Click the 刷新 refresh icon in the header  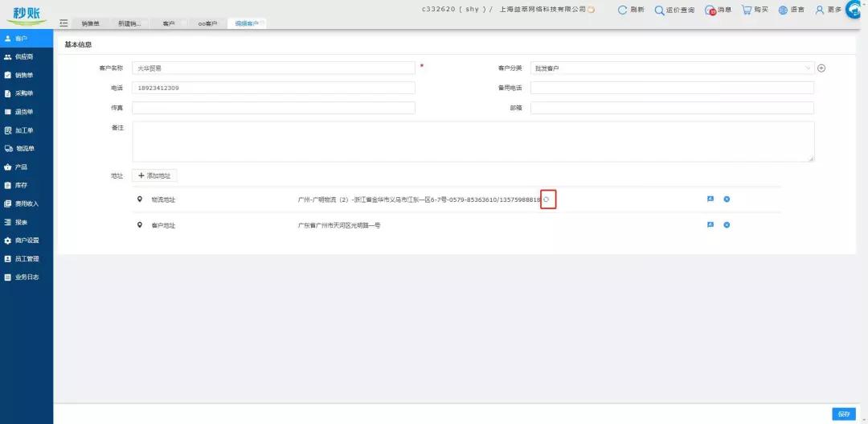(622, 10)
